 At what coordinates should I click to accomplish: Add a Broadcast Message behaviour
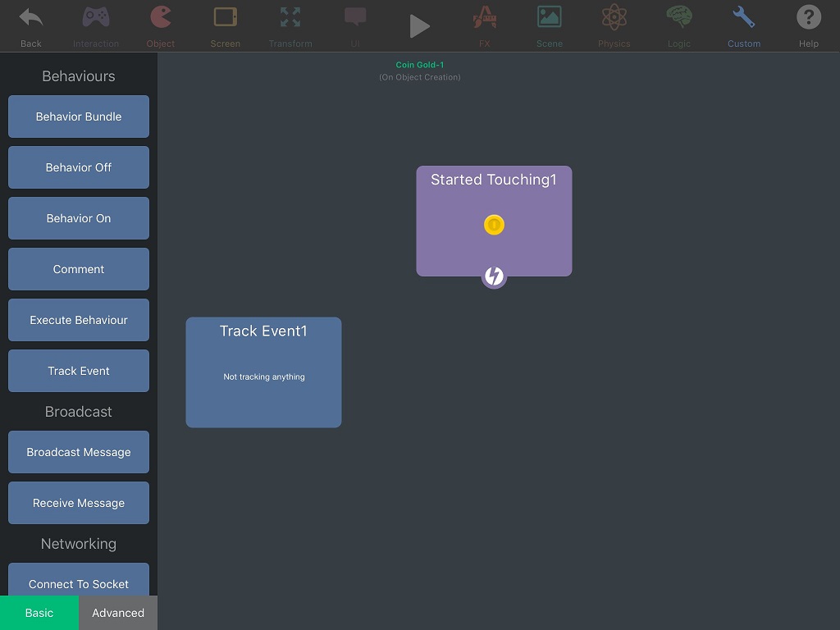click(x=79, y=452)
